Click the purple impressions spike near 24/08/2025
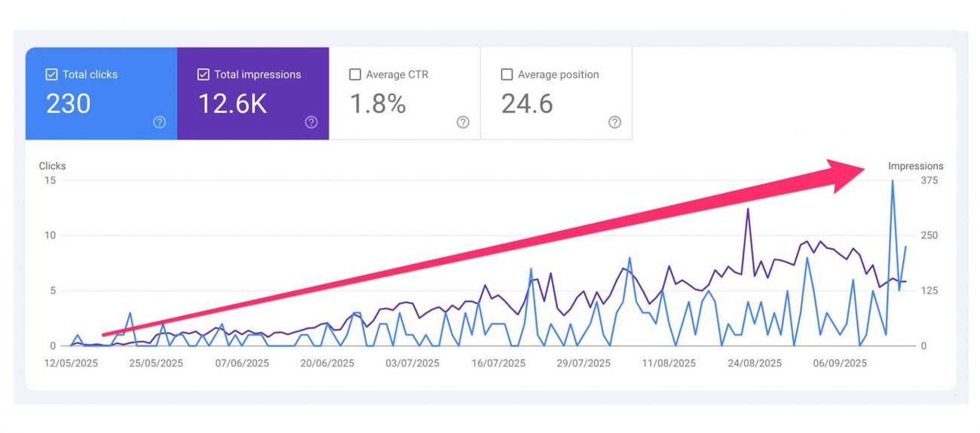The height and width of the screenshot is (433, 980). click(748, 210)
